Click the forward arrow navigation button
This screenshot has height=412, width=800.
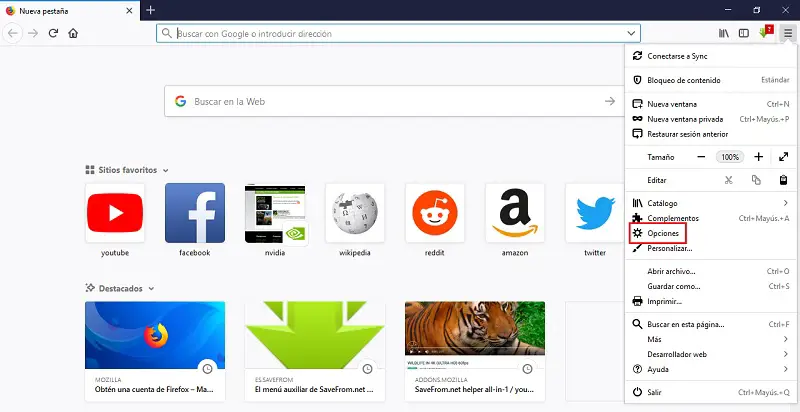(x=33, y=33)
